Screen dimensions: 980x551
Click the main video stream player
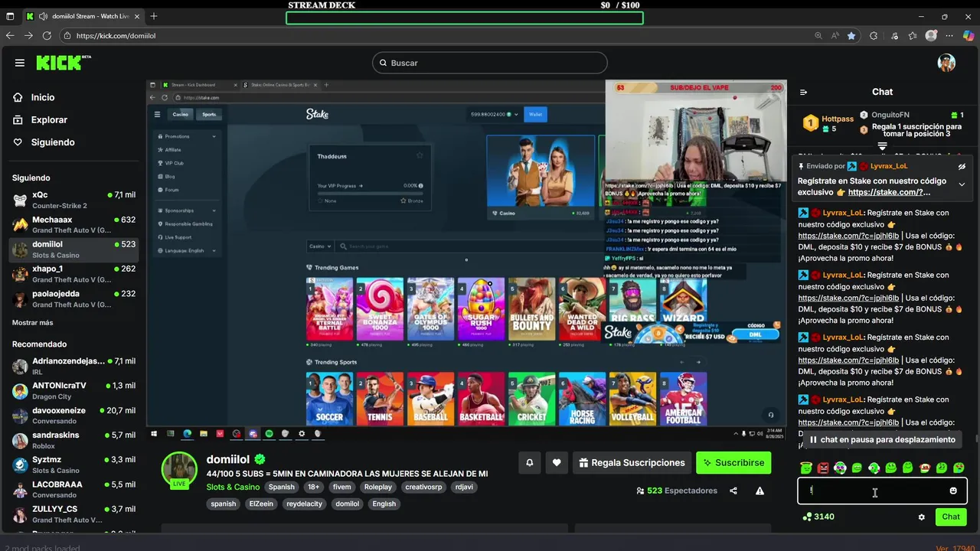click(466, 260)
